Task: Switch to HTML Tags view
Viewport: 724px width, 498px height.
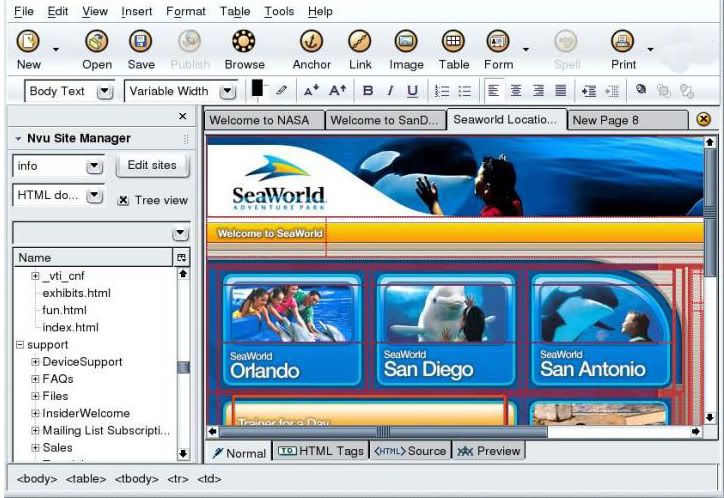Action: coord(321,451)
